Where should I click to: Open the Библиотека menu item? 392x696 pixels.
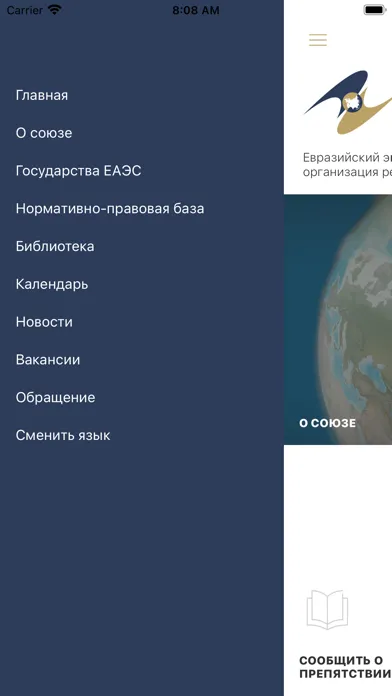point(55,246)
